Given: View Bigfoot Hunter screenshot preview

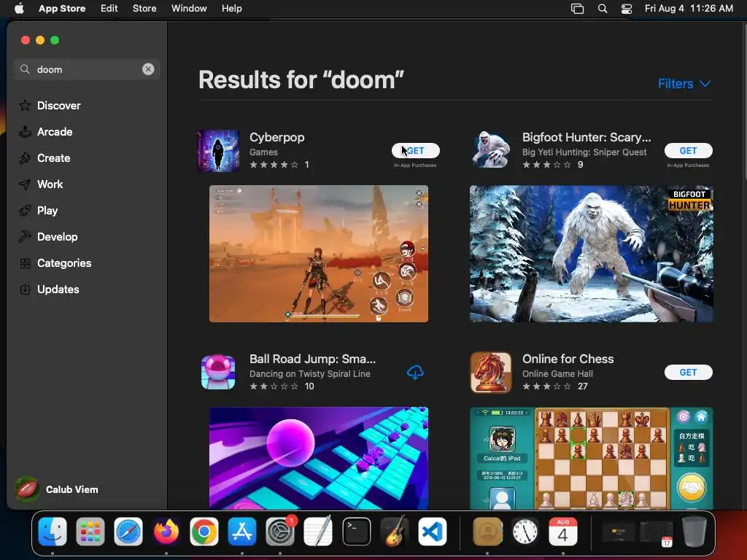Looking at the screenshot, I should [x=591, y=254].
